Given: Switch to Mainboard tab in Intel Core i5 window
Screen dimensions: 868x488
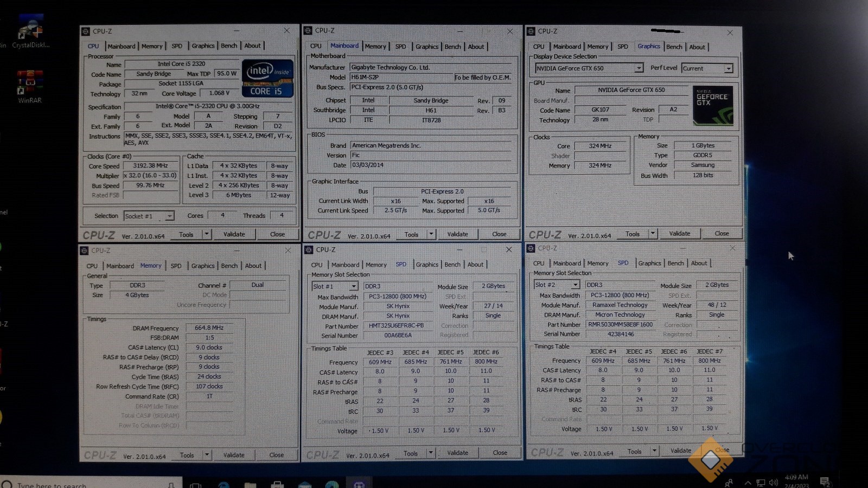Looking at the screenshot, I should click(121, 46).
